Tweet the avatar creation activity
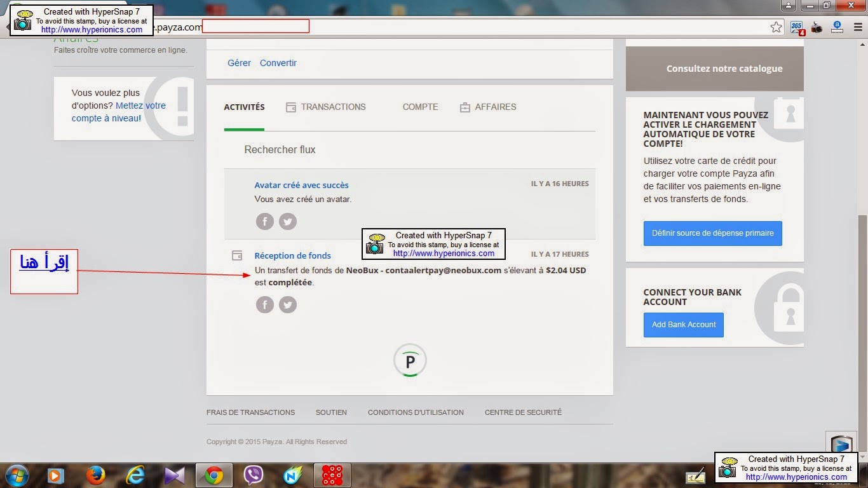The width and height of the screenshot is (868, 488). pos(288,221)
